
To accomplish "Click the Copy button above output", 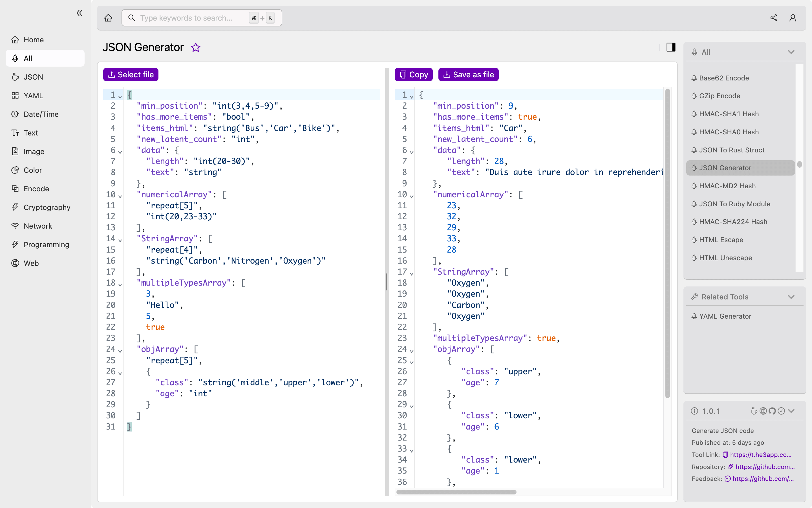I will 413,75.
